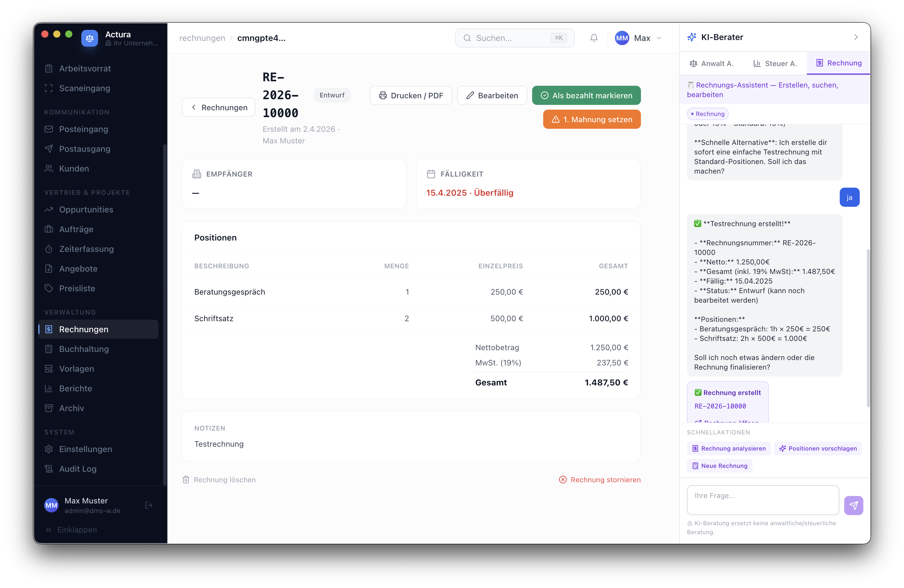Viewport: 904px width, 588px height.
Task: Open Archiv in the sidebar
Action: [x=71, y=408]
